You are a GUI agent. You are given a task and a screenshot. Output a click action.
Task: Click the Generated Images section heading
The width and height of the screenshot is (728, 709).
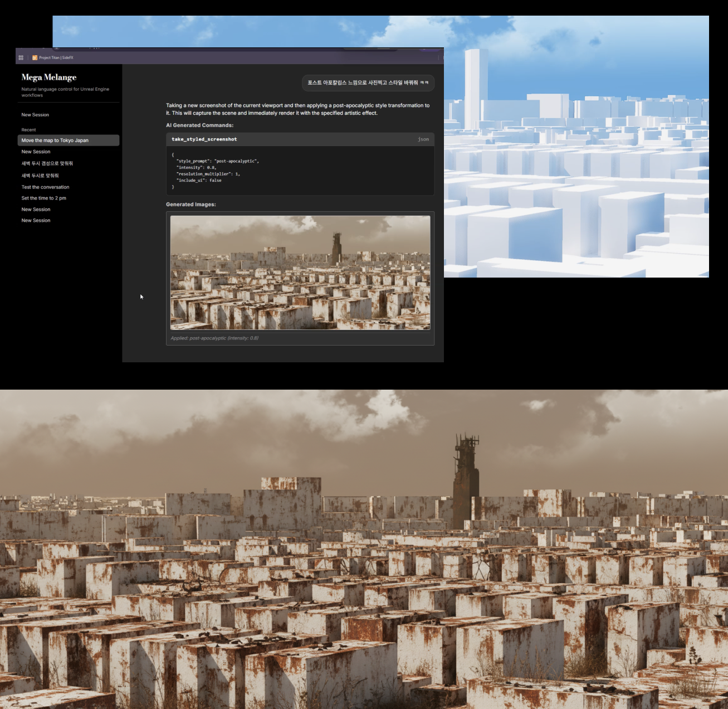pos(190,204)
